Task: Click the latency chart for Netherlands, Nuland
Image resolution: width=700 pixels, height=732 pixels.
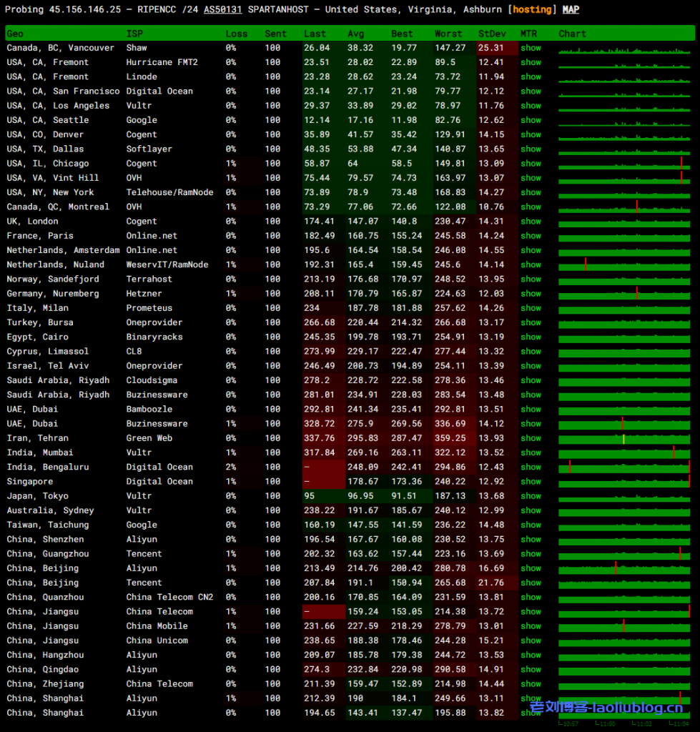Action: coord(624,264)
